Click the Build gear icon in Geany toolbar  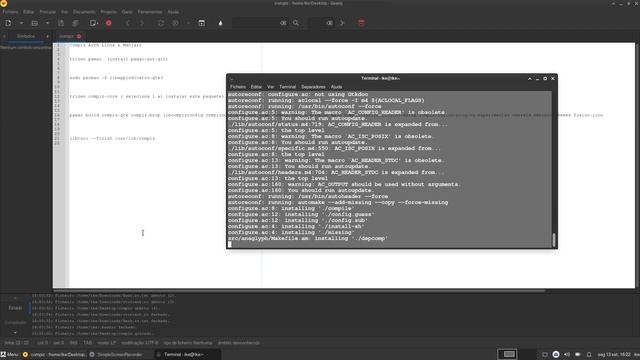[176, 23]
